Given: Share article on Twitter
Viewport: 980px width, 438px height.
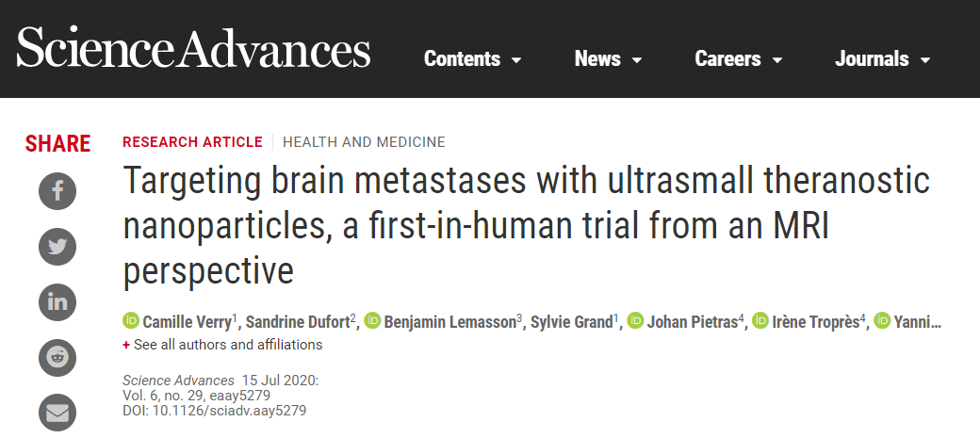Looking at the screenshot, I should coord(57,246).
